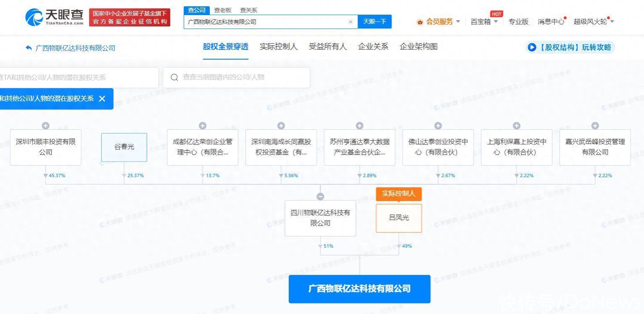This screenshot has height=314, width=644.
Task: Click the 2.89% share label
Action: [370, 175]
